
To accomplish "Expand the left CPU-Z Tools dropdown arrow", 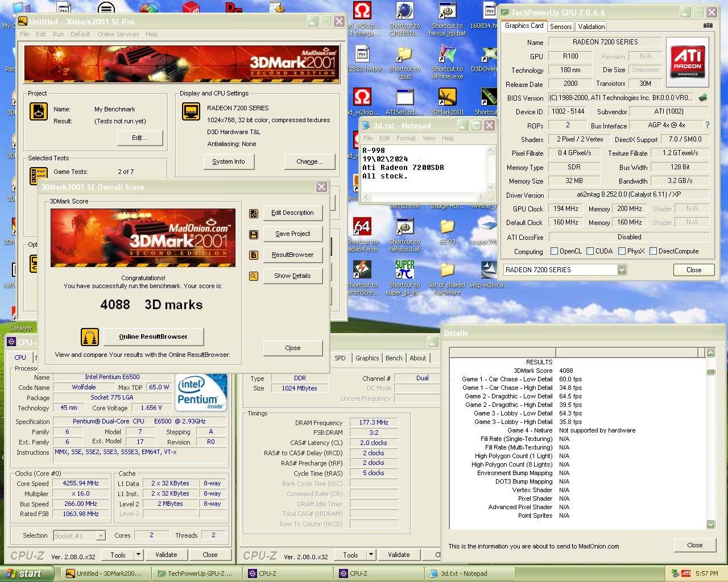I will click(x=138, y=555).
